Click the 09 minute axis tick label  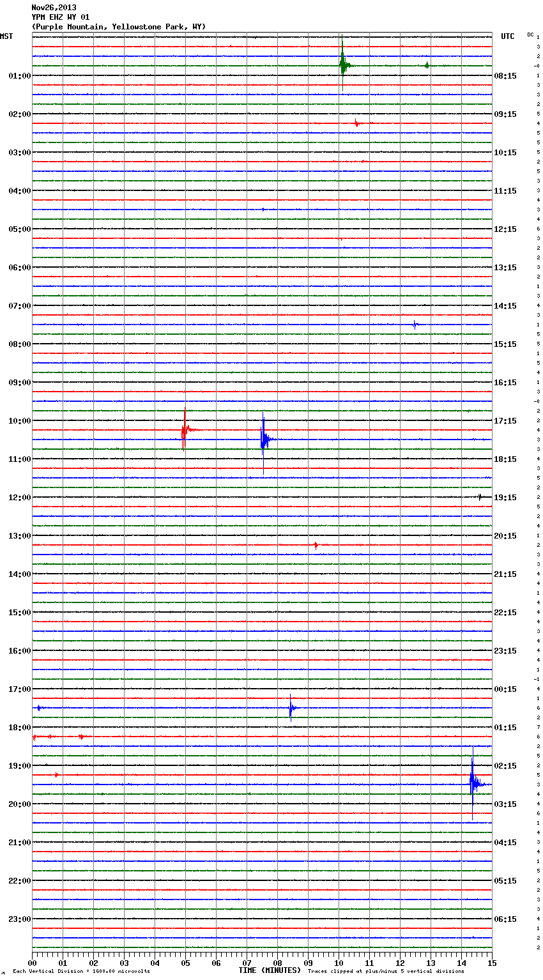308,963
